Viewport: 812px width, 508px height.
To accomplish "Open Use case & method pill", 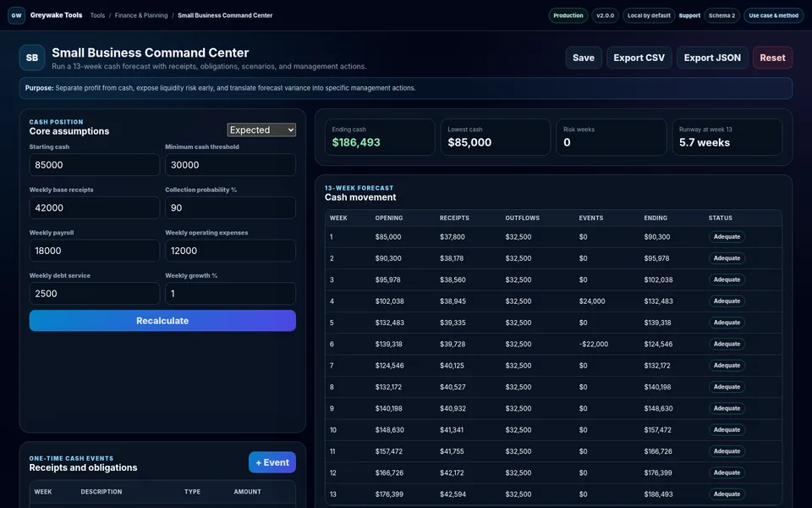I will (x=774, y=15).
